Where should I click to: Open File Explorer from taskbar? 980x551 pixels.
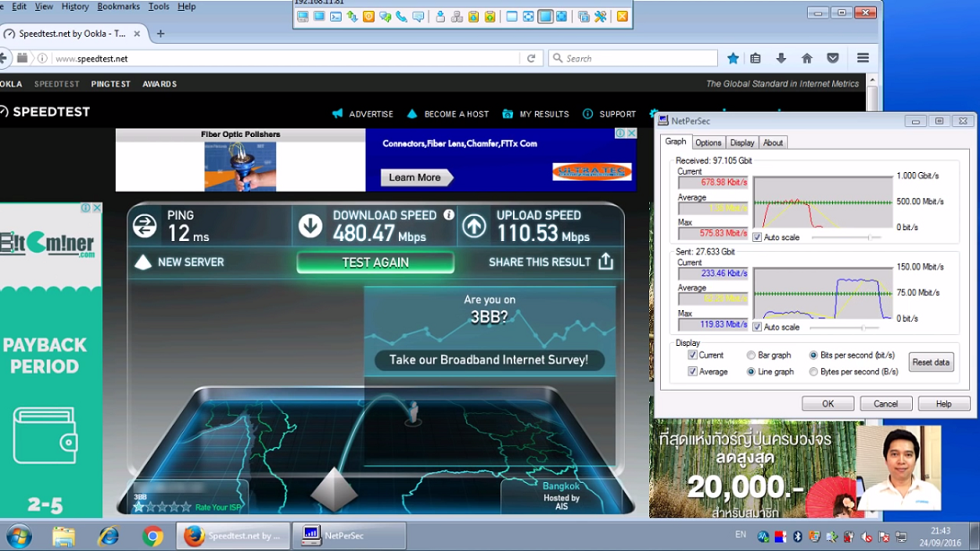(63, 536)
